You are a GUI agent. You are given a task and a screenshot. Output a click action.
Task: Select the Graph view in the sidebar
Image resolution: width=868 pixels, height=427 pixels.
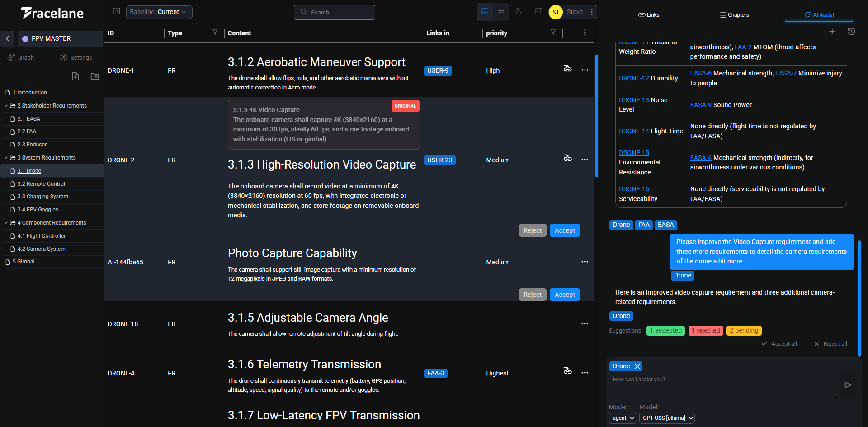tap(21, 57)
